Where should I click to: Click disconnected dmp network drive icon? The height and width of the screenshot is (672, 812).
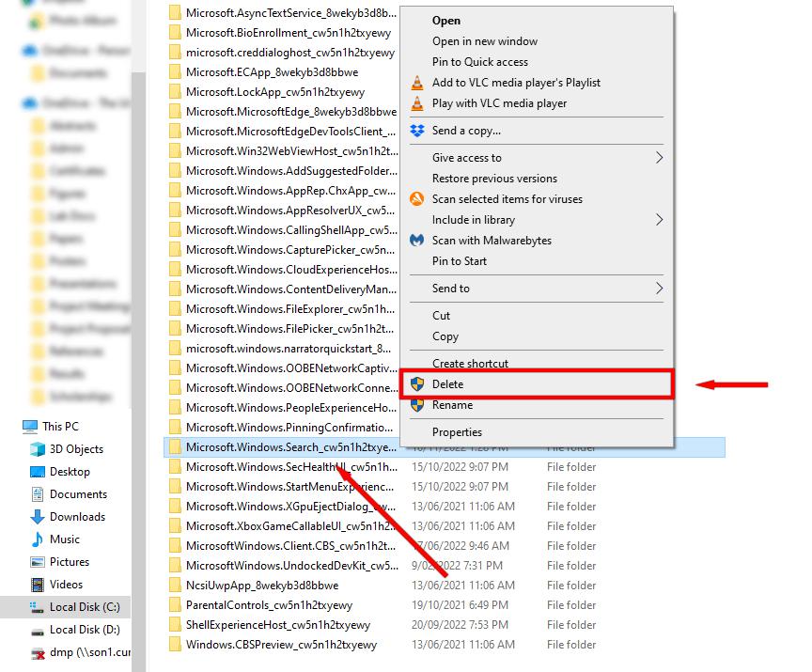click(38, 653)
